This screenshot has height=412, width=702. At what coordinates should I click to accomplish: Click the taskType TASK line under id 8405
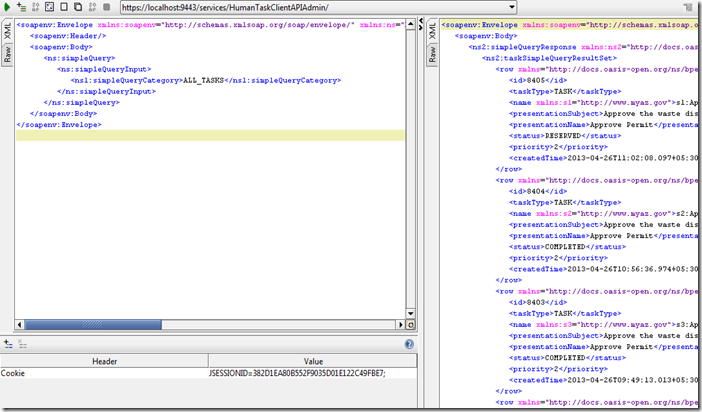[x=565, y=91]
